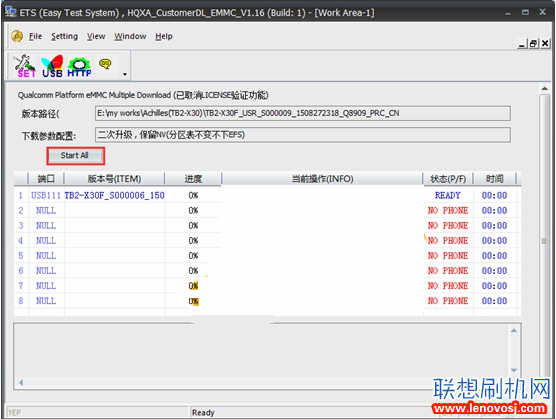Click the 00:00 time in row 1
Viewport: 556px width, 419px height.
(494, 195)
